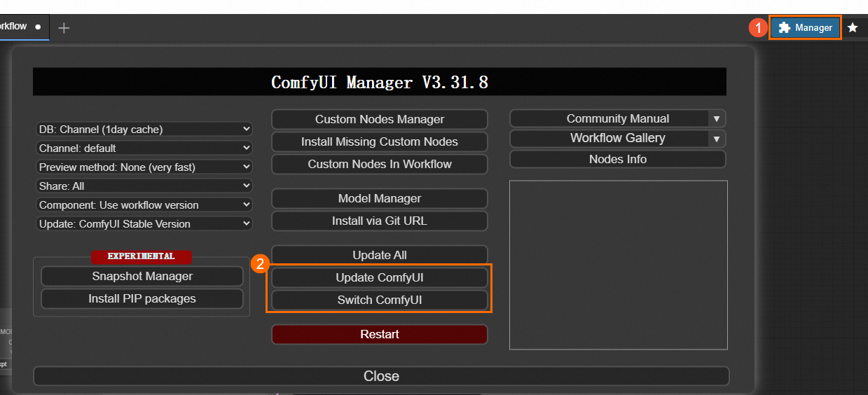Image resolution: width=868 pixels, height=395 pixels.
Task: Open the DB: Channel (1day cache) dropdown
Action: [144, 129]
